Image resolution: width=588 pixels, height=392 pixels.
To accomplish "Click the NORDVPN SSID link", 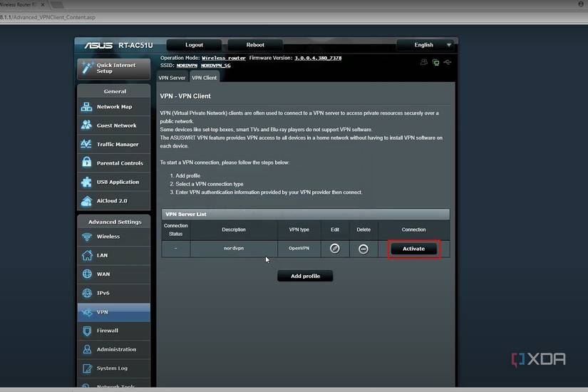I will click(x=187, y=66).
